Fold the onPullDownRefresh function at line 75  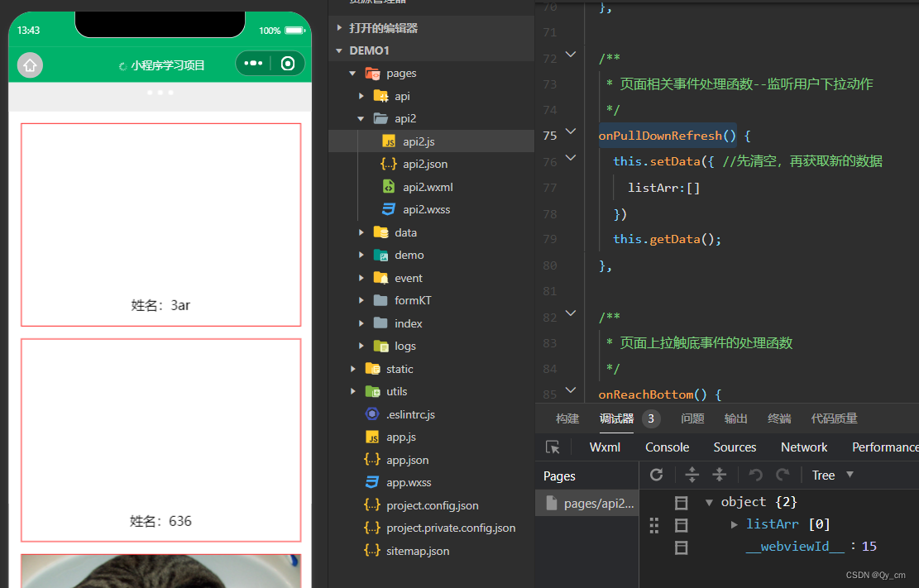tap(570, 131)
